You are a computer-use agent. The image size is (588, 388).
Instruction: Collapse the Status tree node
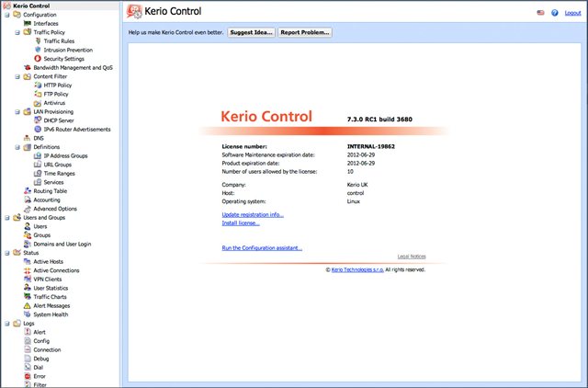(7, 253)
